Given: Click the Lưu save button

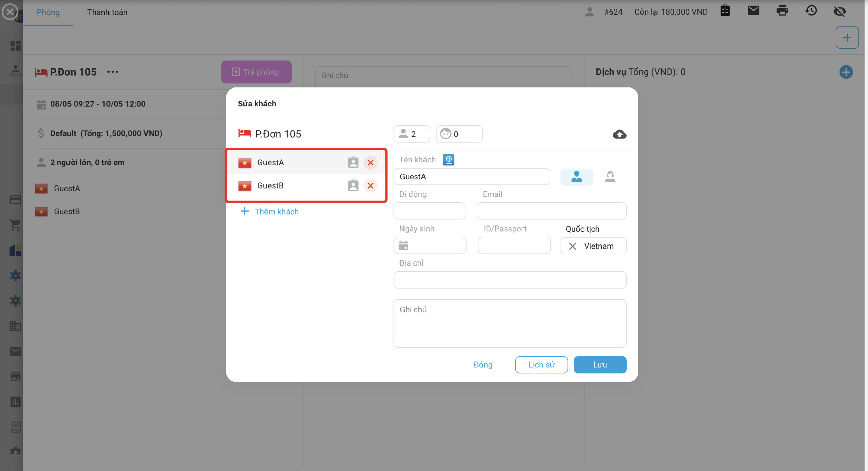Looking at the screenshot, I should tap(599, 365).
